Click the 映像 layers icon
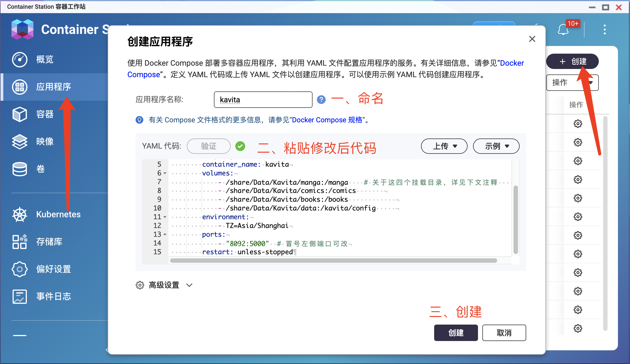630x364 pixels. (x=20, y=141)
